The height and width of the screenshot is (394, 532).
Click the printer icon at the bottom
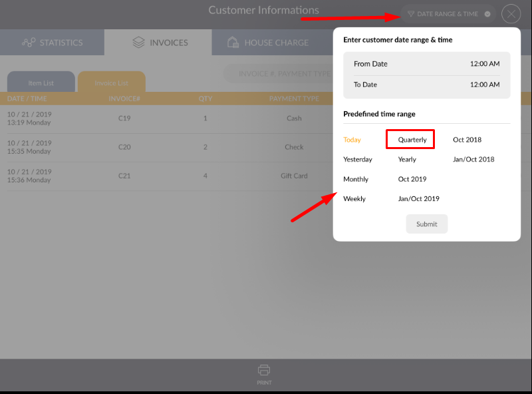click(264, 370)
